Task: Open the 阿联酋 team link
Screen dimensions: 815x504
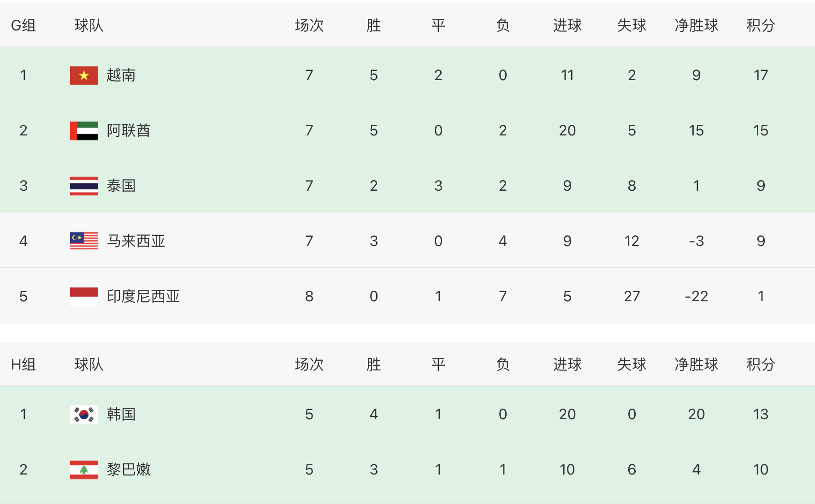Action: pyautogui.click(x=128, y=130)
